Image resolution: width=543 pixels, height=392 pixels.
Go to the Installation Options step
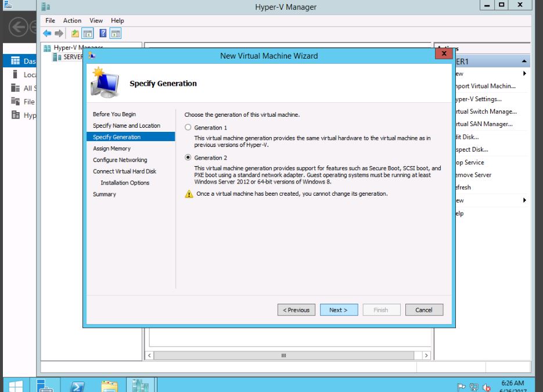point(125,182)
